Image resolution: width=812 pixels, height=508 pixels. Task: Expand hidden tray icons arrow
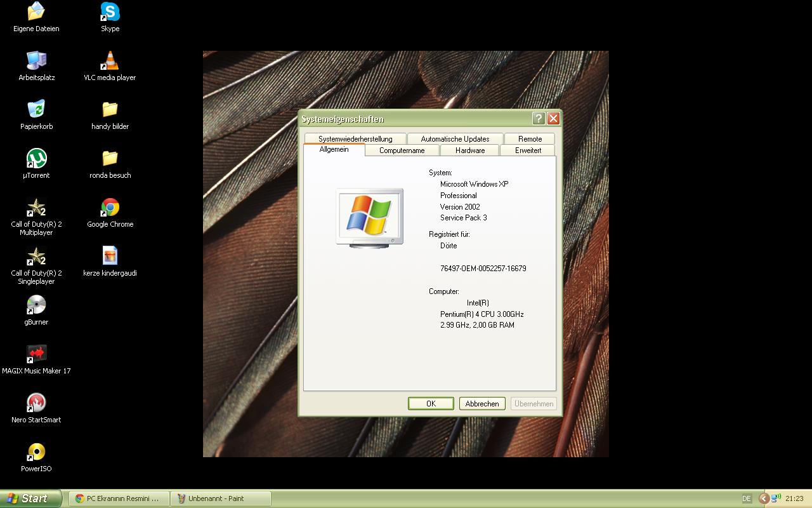(764, 498)
